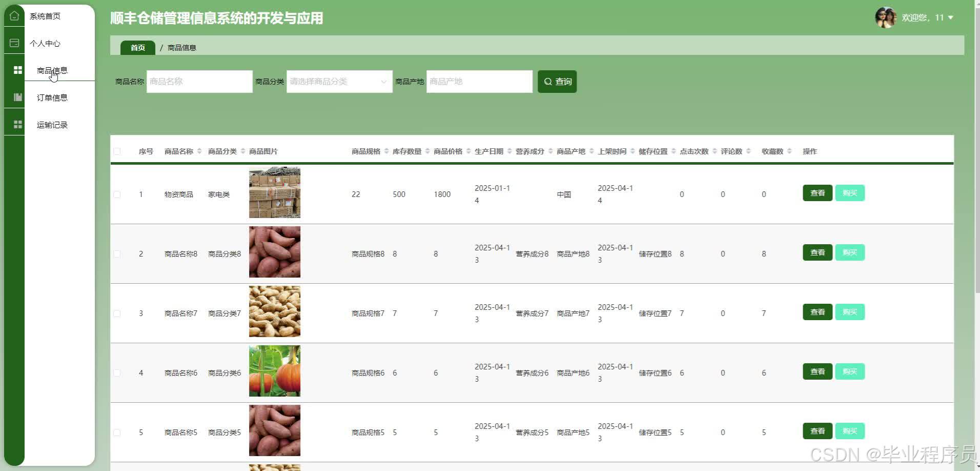Screen dimensions: 980x471
Task: Sort by 商品价格 column arrows
Action: (468, 151)
